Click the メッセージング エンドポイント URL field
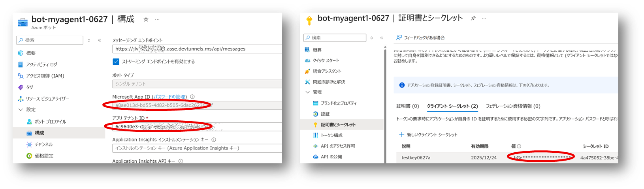Image resolution: width=644 pixels, height=189 pixels. (197, 49)
